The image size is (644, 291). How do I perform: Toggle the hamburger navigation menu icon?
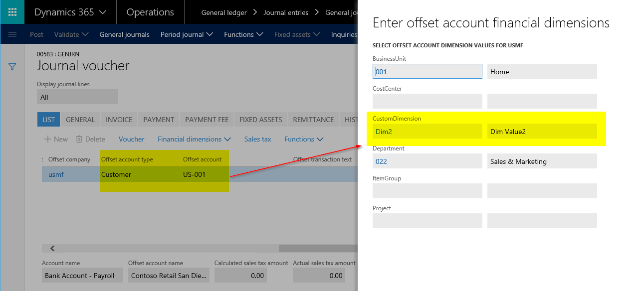click(x=13, y=34)
